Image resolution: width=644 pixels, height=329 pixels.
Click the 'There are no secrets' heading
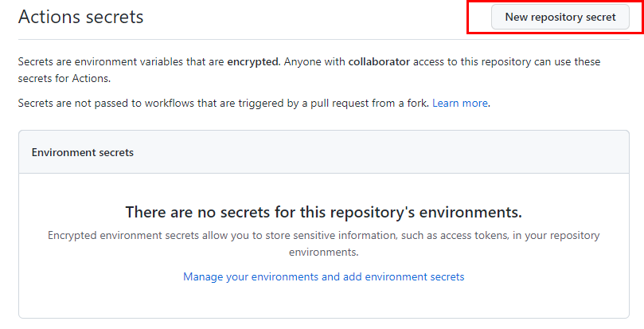coord(324,212)
